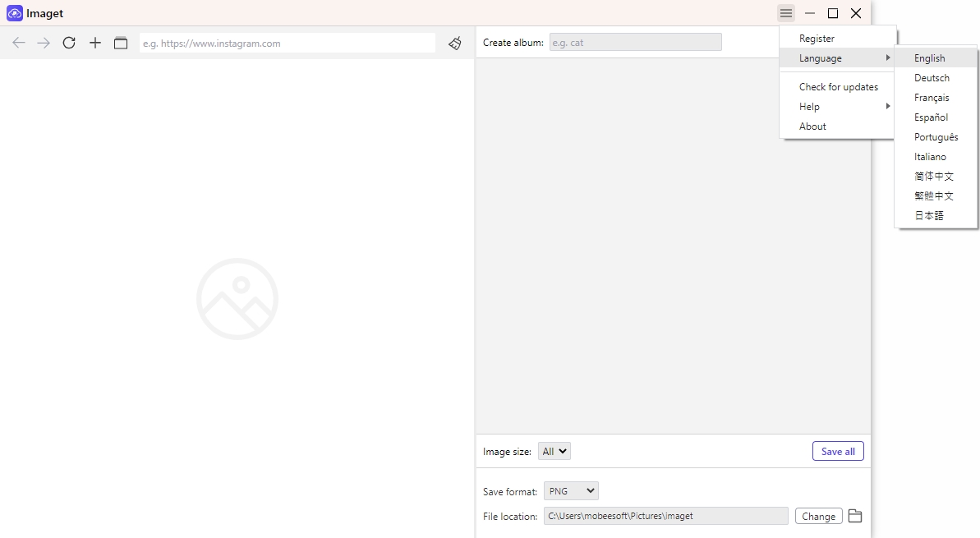This screenshot has width=980, height=538.
Task: Focus the URL address field
Action: pos(288,43)
